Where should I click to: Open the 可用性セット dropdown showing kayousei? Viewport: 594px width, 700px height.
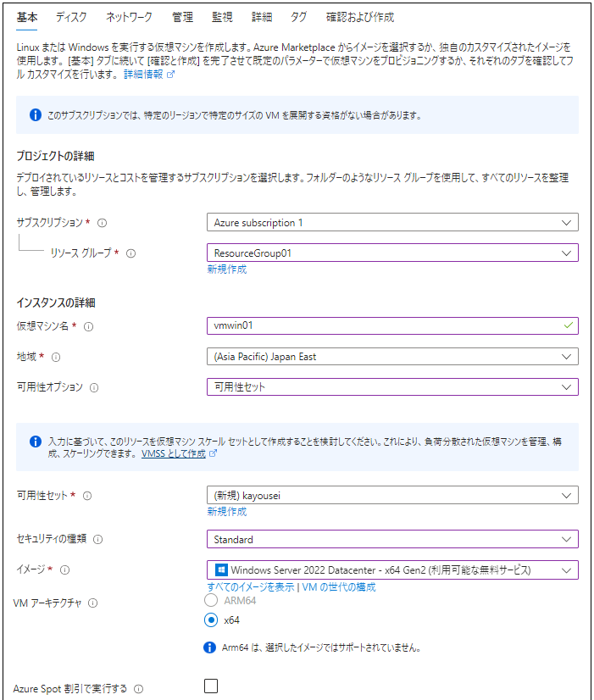pyautogui.click(x=392, y=496)
